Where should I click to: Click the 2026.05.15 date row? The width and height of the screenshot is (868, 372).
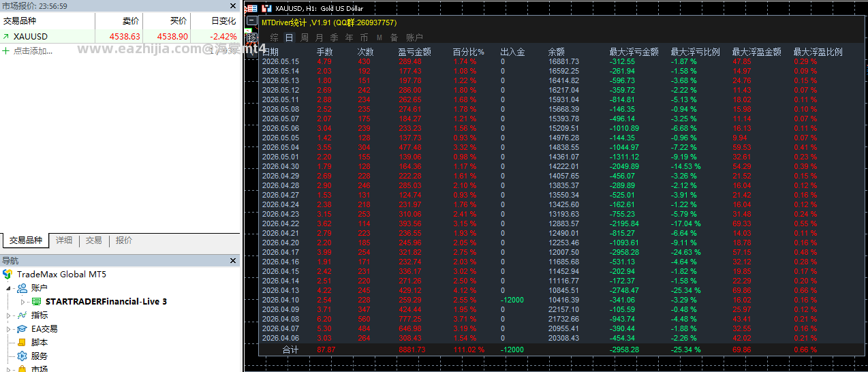[281, 61]
